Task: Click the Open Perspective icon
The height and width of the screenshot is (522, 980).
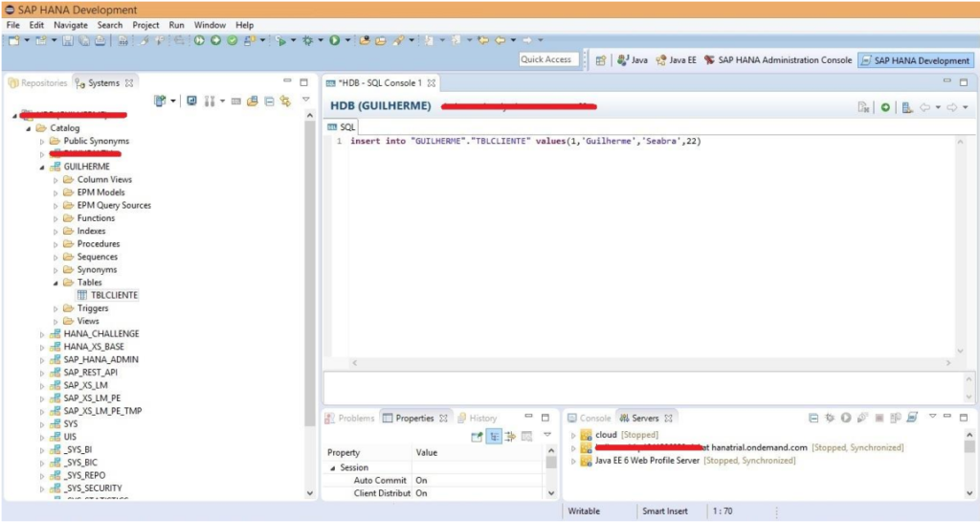Action: tap(601, 59)
